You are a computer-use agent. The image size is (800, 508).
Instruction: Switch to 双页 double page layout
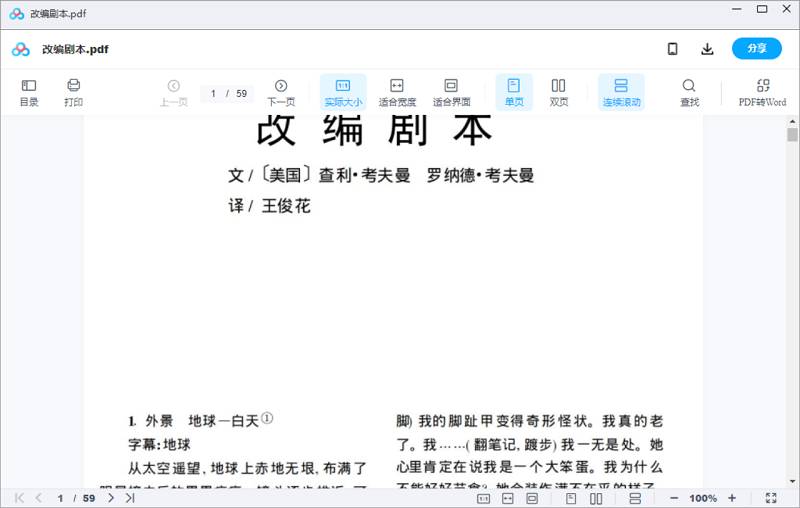point(559,92)
